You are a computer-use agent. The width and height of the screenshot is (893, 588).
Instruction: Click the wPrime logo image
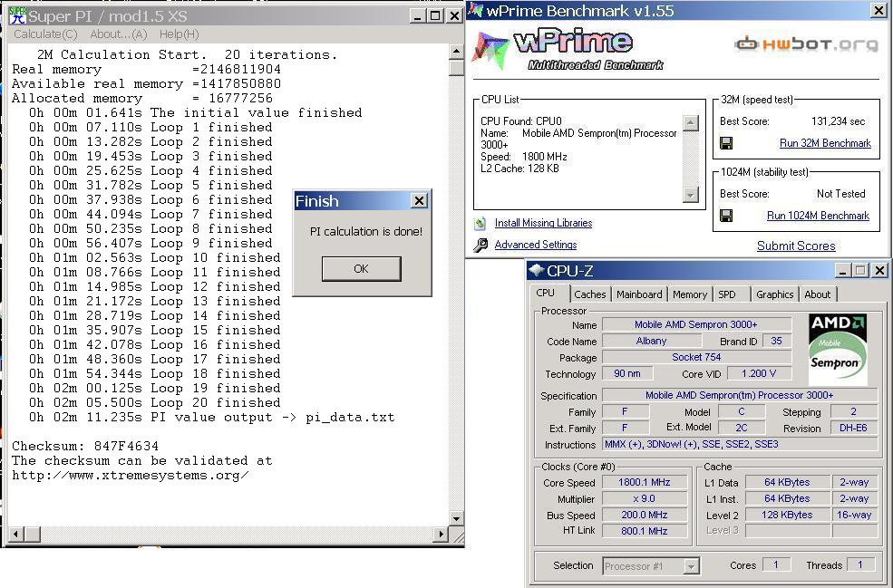[x=568, y=50]
